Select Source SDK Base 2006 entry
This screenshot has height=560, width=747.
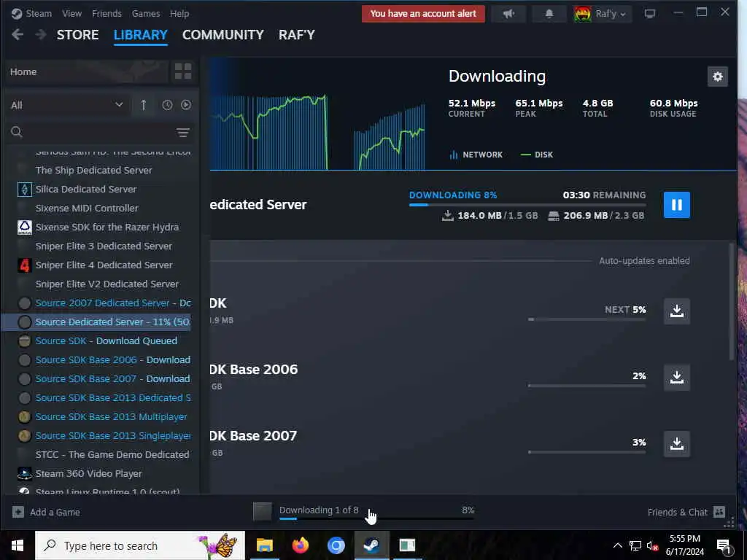coord(104,360)
